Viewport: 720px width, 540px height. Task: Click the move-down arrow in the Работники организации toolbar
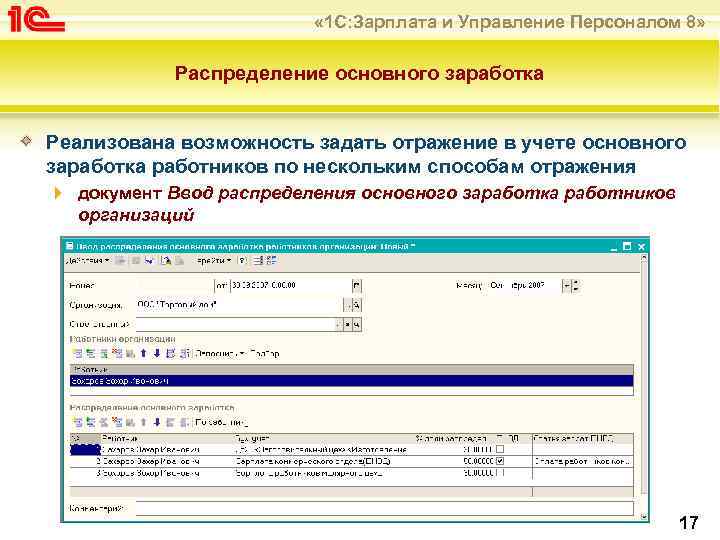[x=157, y=354]
